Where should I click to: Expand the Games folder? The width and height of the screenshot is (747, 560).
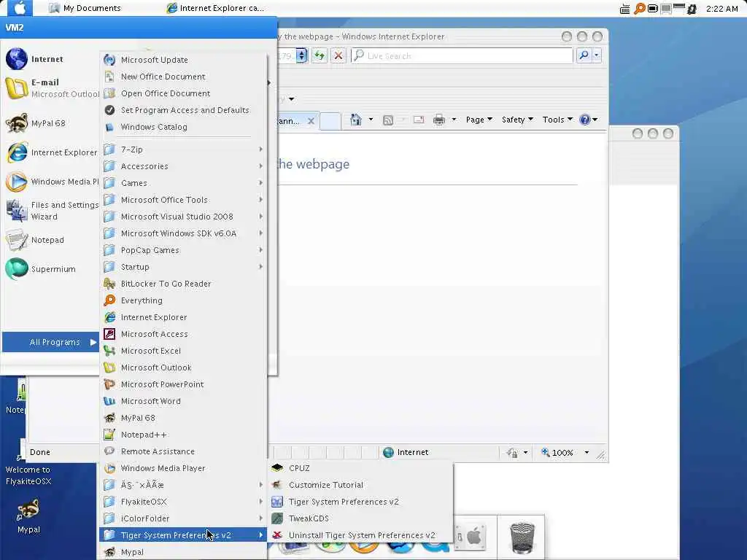click(183, 183)
